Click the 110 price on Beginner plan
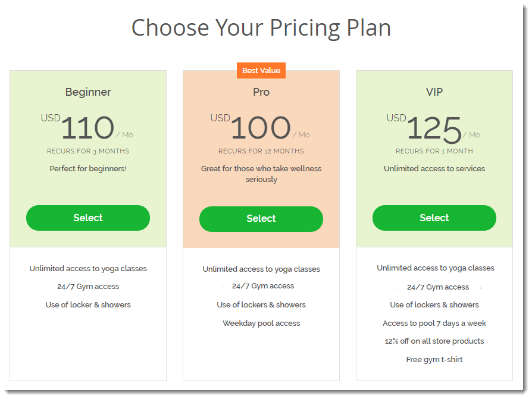Image resolution: width=532 pixels, height=399 pixels. coord(87,127)
